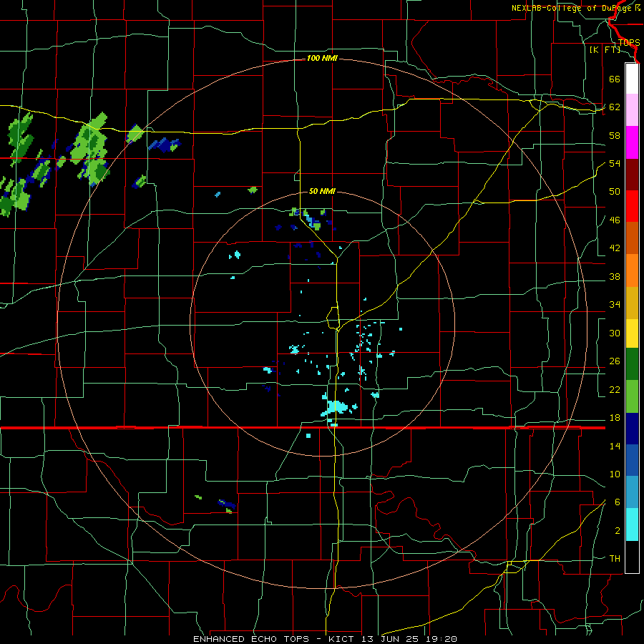The height and width of the screenshot is (644, 644).
Task: Click the 54 legend value
Action: pos(615,163)
